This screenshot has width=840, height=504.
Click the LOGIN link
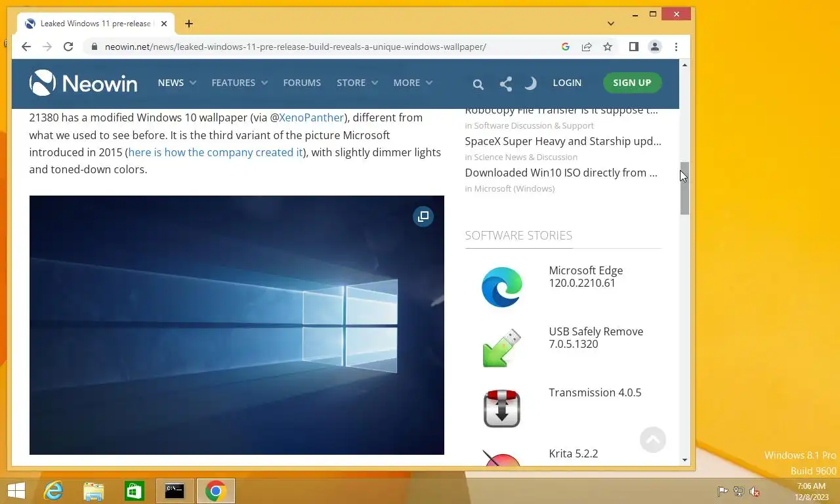tap(567, 83)
